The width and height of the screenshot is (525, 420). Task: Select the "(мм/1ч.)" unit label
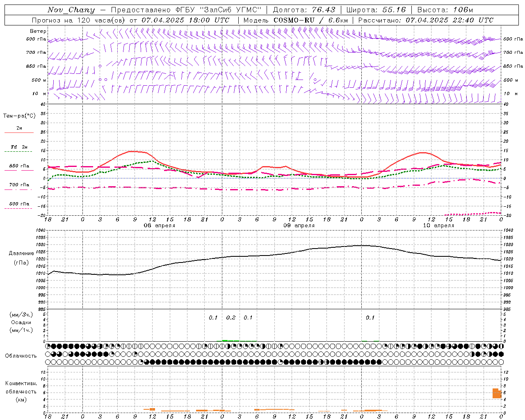tap(21, 330)
